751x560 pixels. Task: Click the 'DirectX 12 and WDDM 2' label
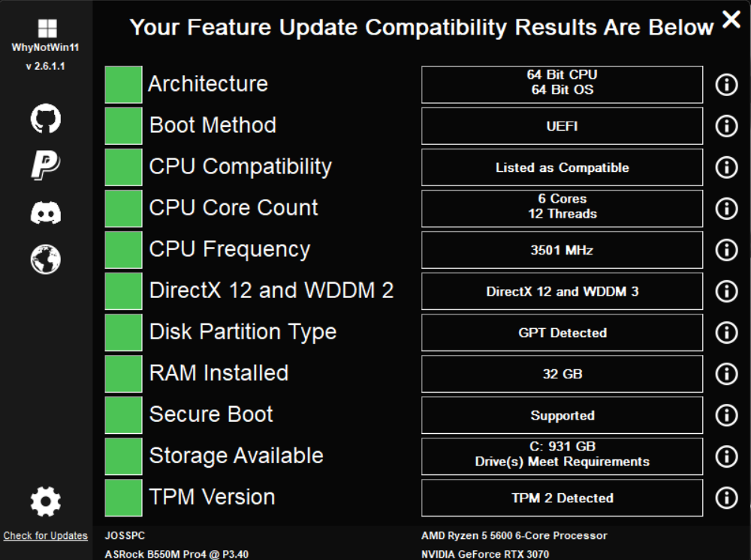point(272,291)
